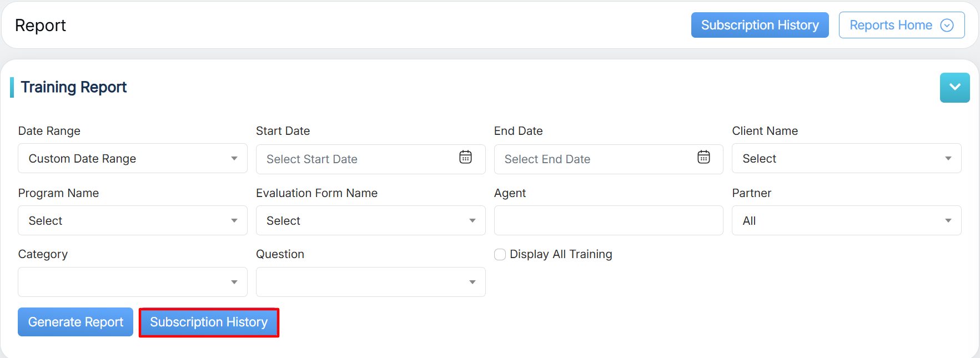Click Subscription History beside Generate Report
This screenshot has width=980, height=358.
[x=209, y=322]
